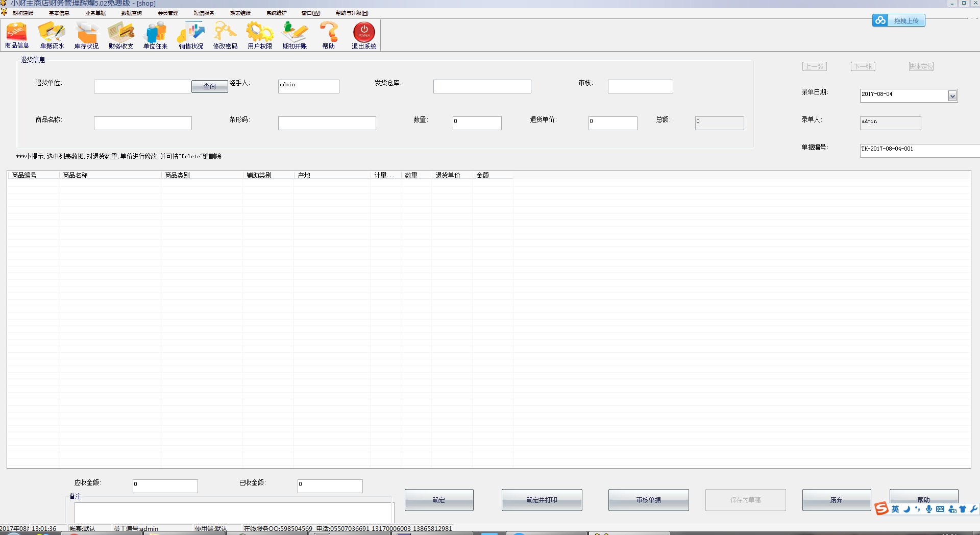
Task: Expand the 录单日期 date dropdown
Action: tap(952, 96)
